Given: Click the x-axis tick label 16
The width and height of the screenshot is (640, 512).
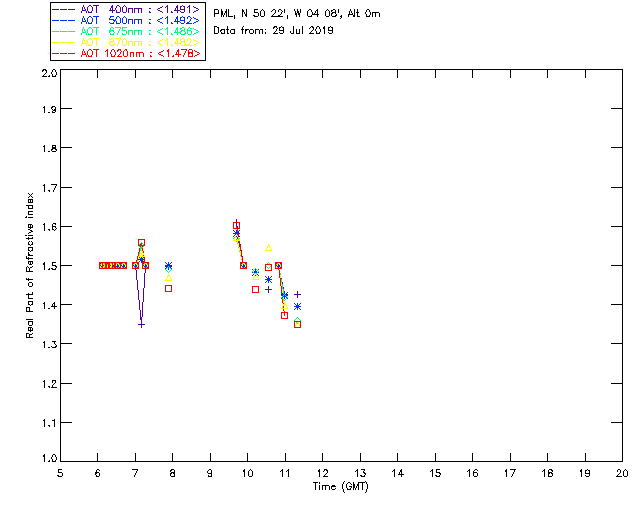Looking at the screenshot, I should [x=472, y=473].
